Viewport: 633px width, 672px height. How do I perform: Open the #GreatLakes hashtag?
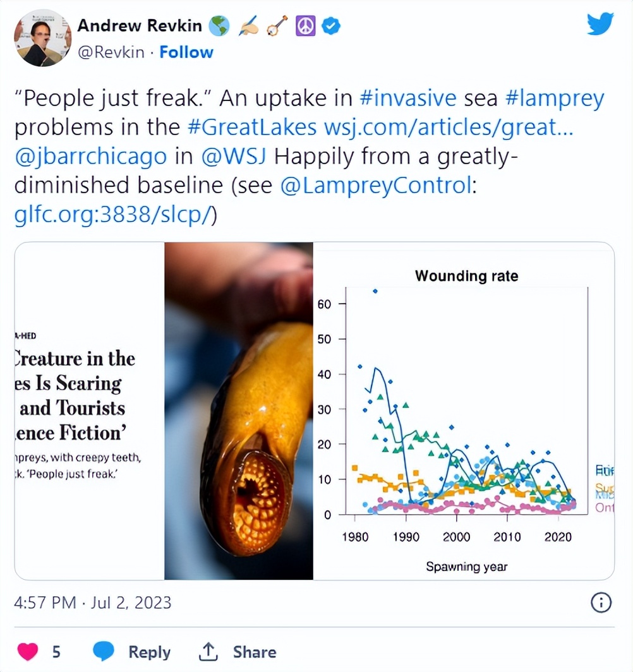coord(253,127)
